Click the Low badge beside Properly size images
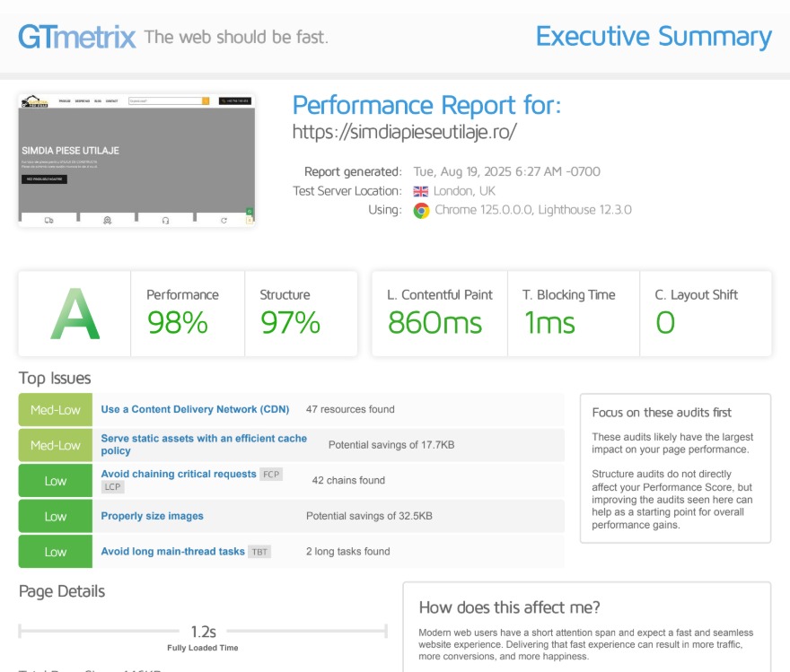 tap(56, 516)
